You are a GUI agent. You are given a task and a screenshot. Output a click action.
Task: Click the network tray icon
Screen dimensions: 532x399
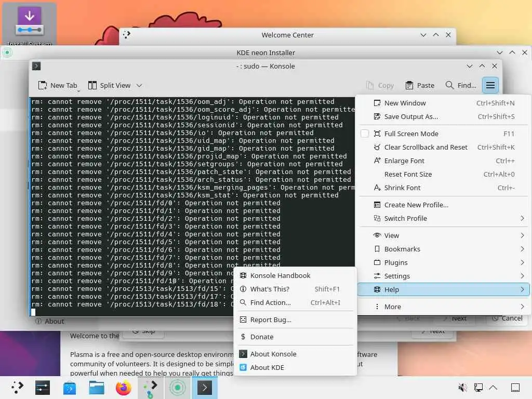[478, 388]
